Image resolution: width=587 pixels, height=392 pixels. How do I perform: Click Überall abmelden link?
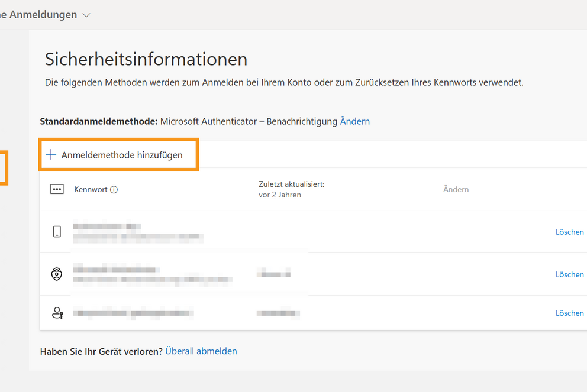(201, 351)
